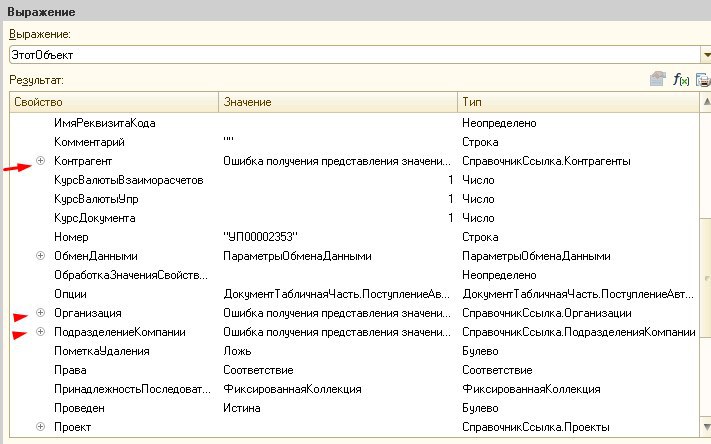Expand the ОбменДанными property node
711x444 pixels.
click(40, 255)
